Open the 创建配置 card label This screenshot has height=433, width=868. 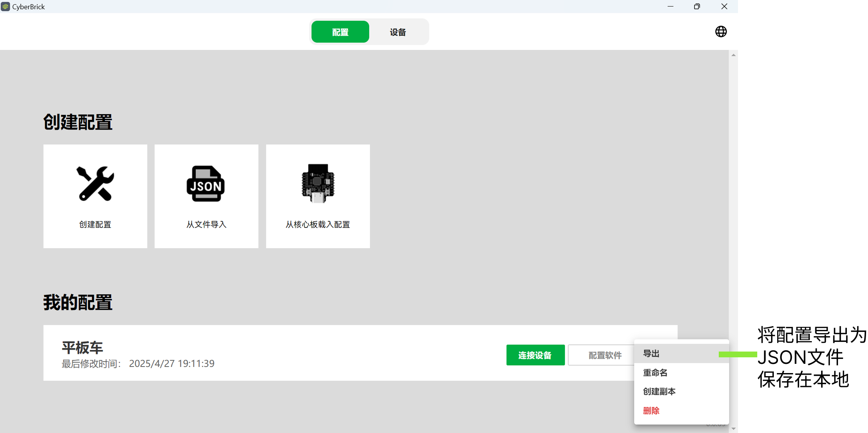click(95, 224)
